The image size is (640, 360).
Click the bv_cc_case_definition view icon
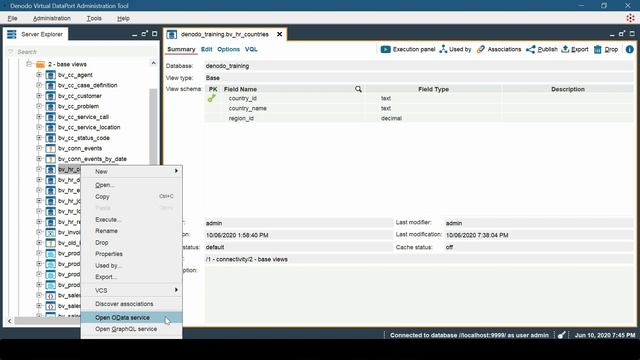pyautogui.click(x=51, y=85)
